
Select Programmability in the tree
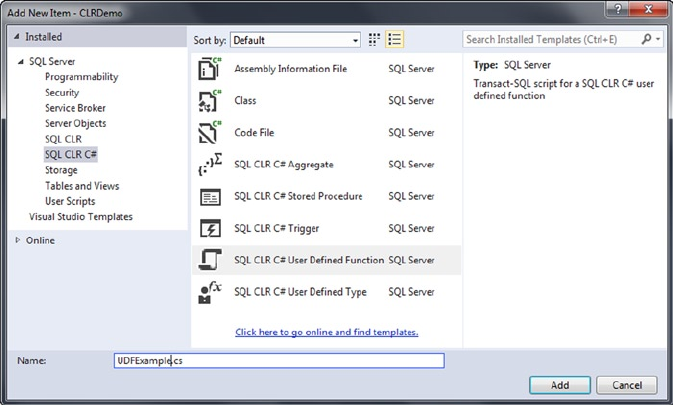point(81,77)
